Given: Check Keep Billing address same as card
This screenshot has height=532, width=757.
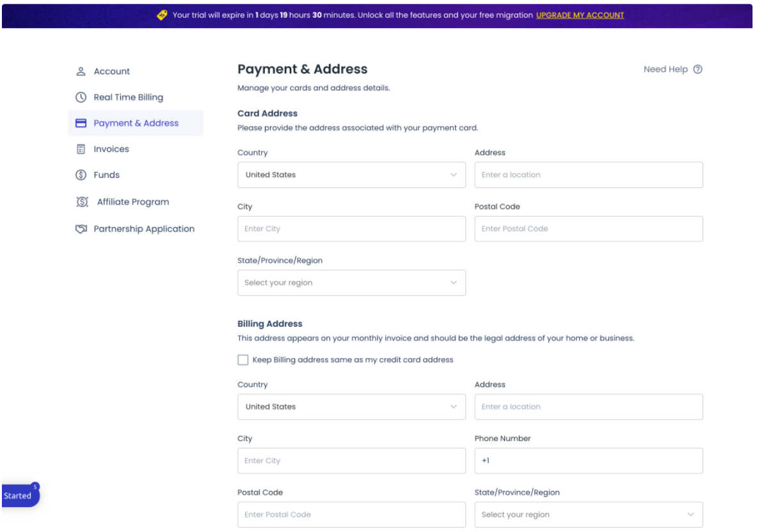Looking at the screenshot, I should [x=243, y=360].
